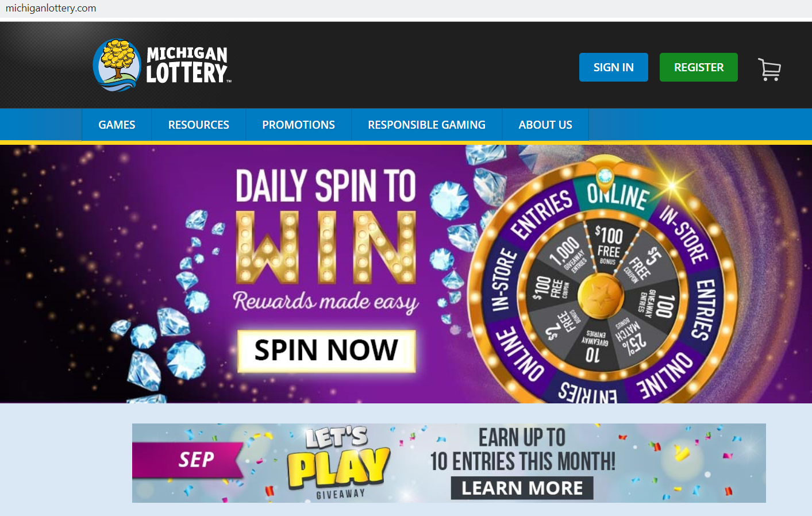Open the Responsible Gaming menu
812x516 pixels.
coord(427,125)
